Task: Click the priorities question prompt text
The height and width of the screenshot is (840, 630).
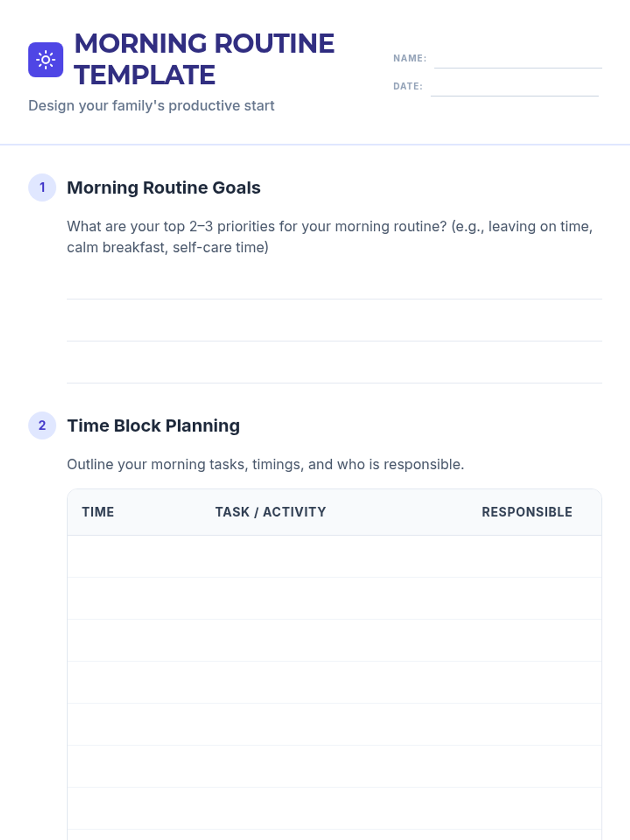Action: [x=329, y=237]
